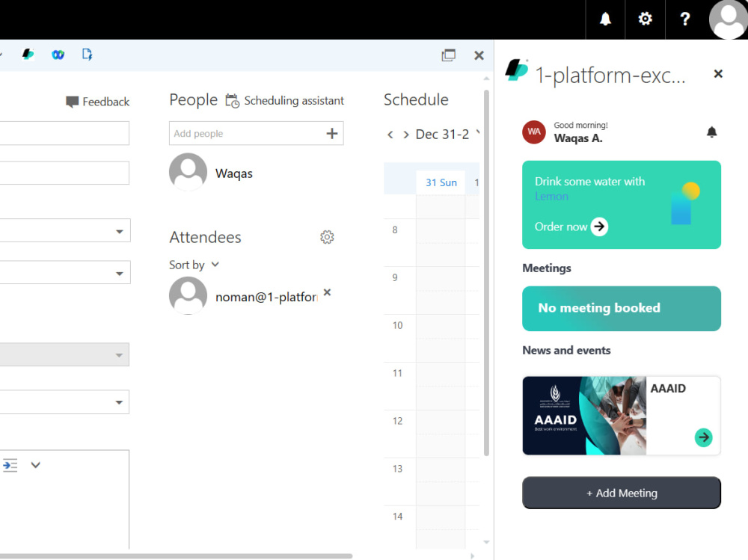The width and height of the screenshot is (748, 560).
Task: Open the greyed-out dropdown in left form
Action: click(x=119, y=355)
